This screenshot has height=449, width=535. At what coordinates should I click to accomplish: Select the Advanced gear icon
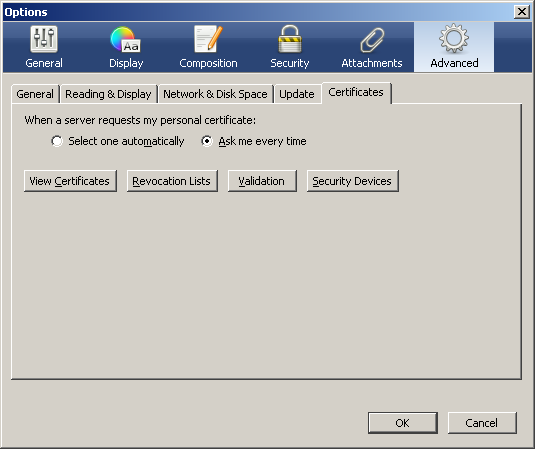(x=454, y=39)
